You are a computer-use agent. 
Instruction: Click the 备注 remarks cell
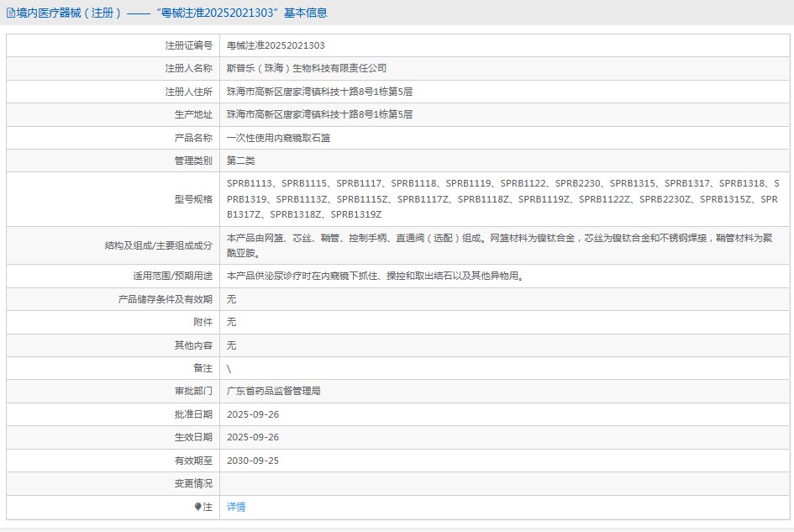click(x=230, y=367)
